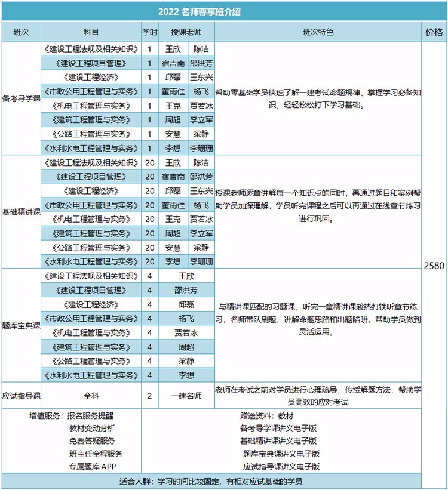Select the 2580 price cell
This screenshot has width=448, height=490.
pyautogui.click(x=434, y=266)
